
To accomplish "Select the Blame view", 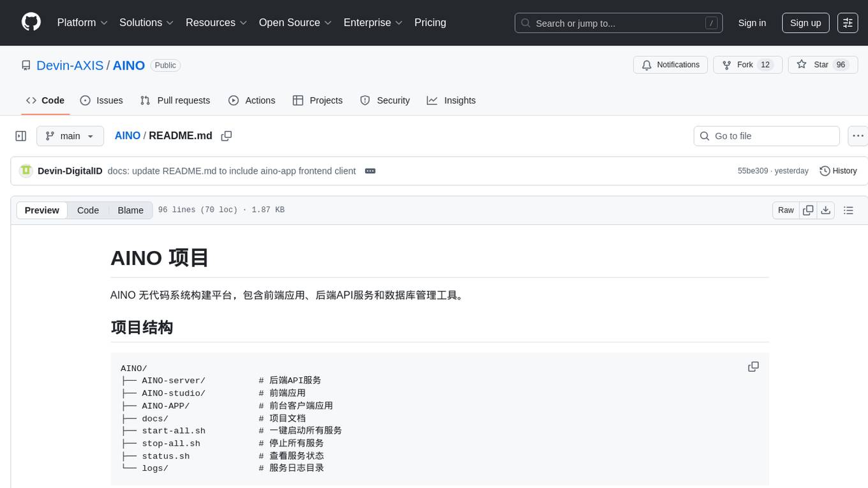I will coord(131,210).
